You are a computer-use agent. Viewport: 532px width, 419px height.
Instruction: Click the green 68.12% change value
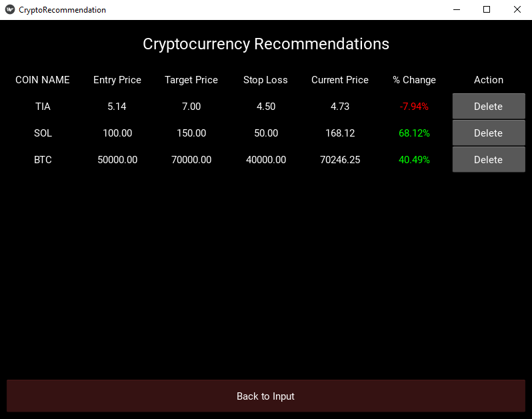[x=414, y=133]
